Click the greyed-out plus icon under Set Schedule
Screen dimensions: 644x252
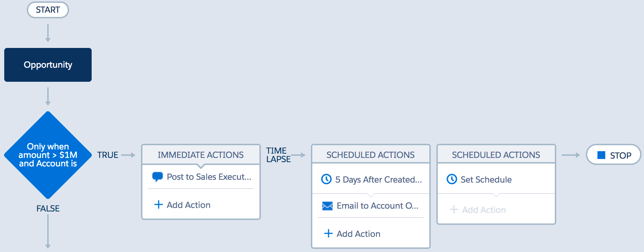454,210
